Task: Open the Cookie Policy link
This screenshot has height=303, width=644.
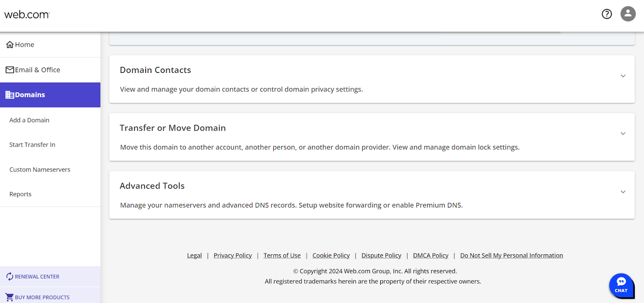Action: point(331,255)
